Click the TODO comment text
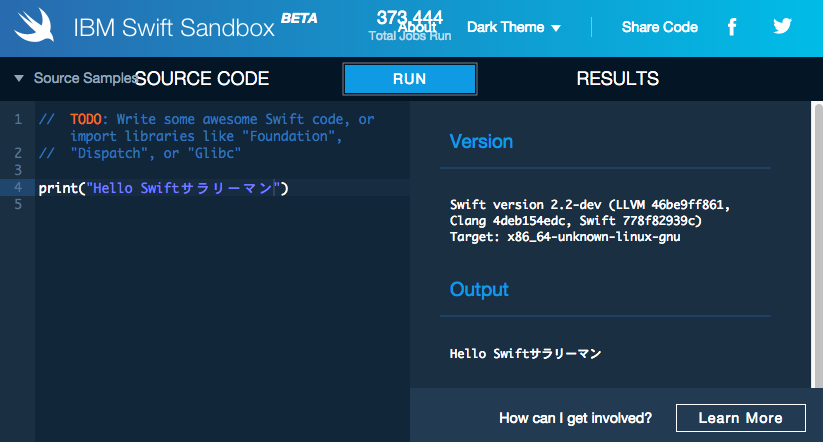Viewport: 823px width, 442px height. coord(86,119)
